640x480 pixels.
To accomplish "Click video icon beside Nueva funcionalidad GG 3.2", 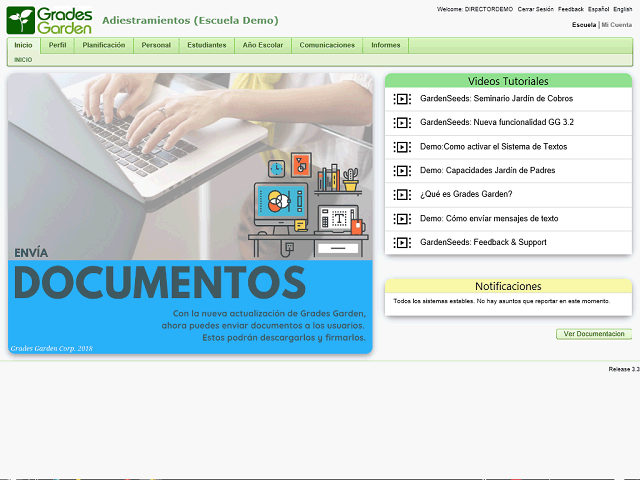I will [402, 122].
